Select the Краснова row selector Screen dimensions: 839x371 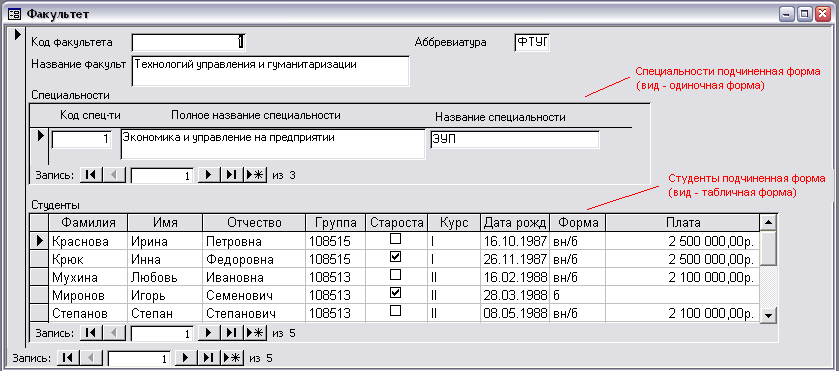pos(39,241)
